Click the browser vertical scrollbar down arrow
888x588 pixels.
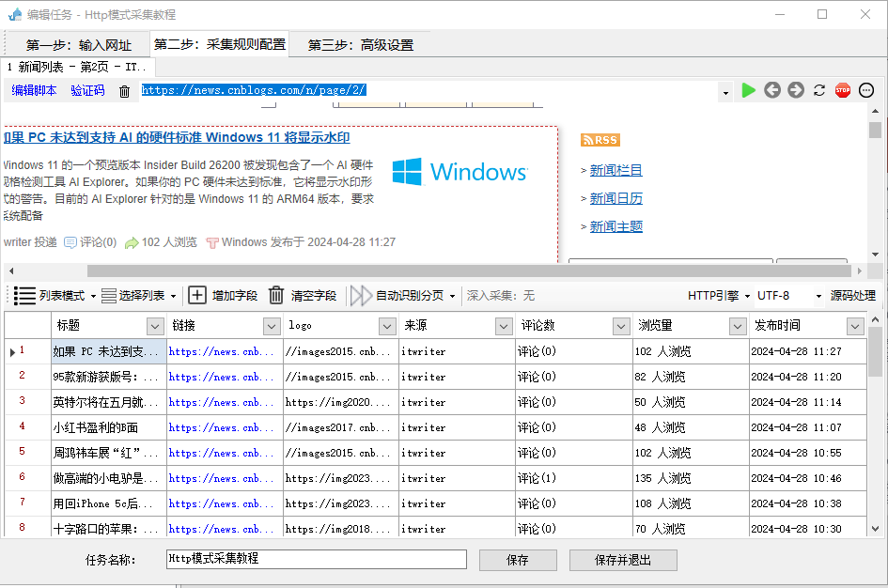(x=876, y=255)
